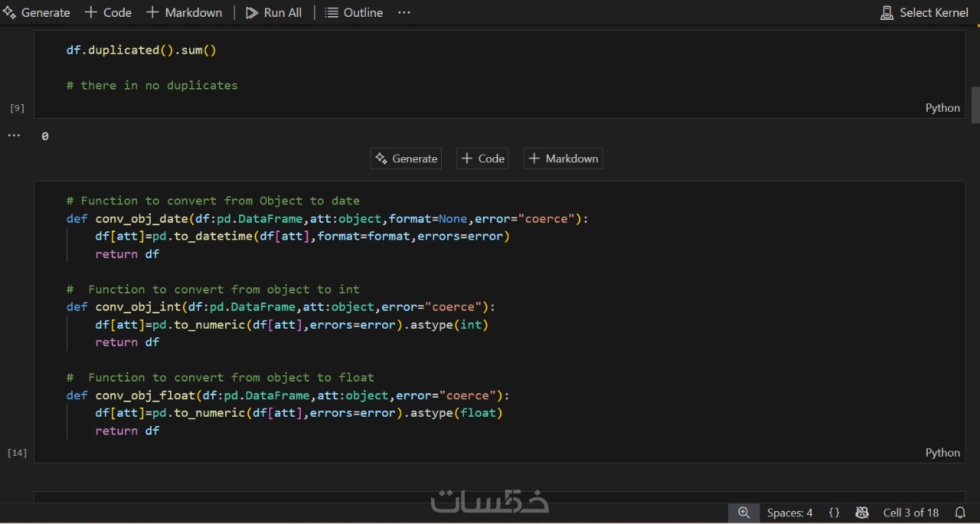Click the zoom magnifier icon in status bar

(743, 513)
